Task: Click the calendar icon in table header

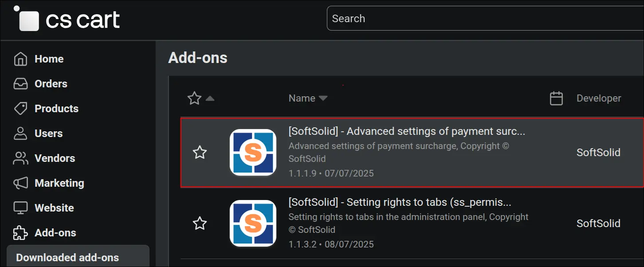Action: 556,98
